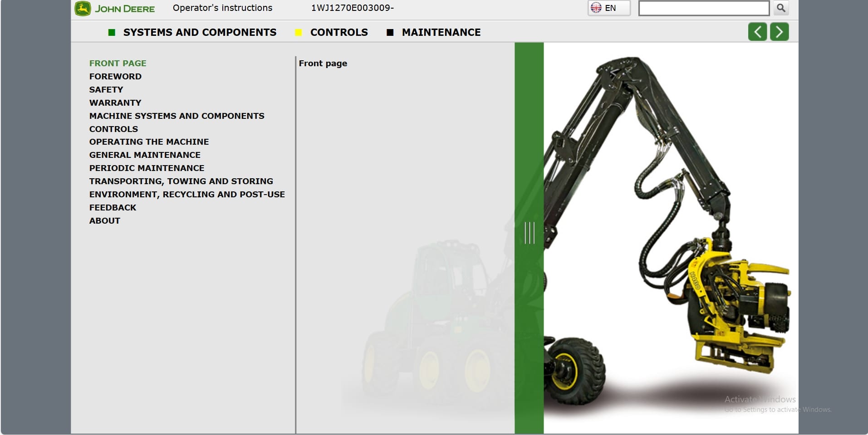Click the green panel handle with vertical lines

[x=529, y=233]
